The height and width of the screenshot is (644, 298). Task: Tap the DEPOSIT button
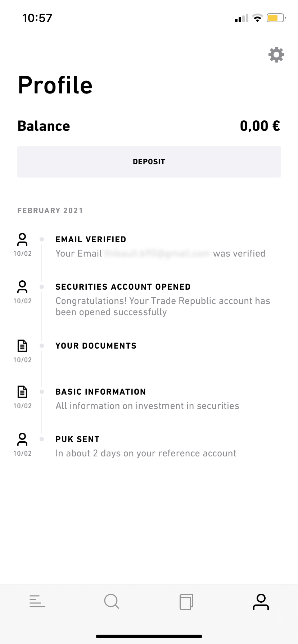click(149, 162)
